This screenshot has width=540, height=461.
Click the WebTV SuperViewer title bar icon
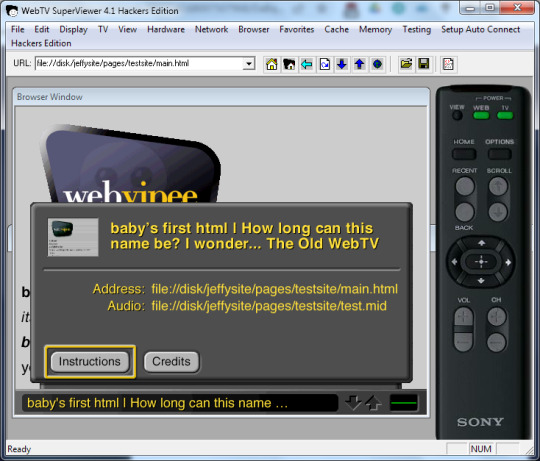[x=12, y=11]
